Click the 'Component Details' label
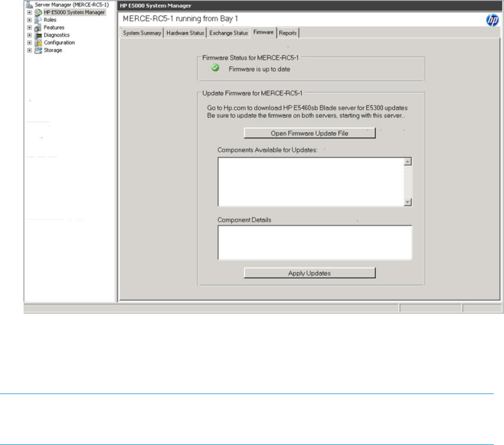 [244, 220]
